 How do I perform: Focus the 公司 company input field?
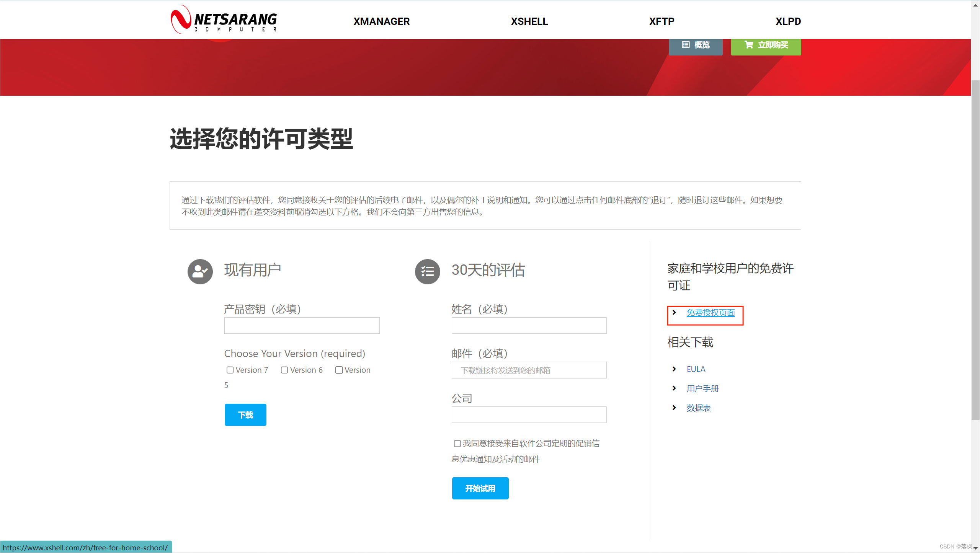click(529, 414)
